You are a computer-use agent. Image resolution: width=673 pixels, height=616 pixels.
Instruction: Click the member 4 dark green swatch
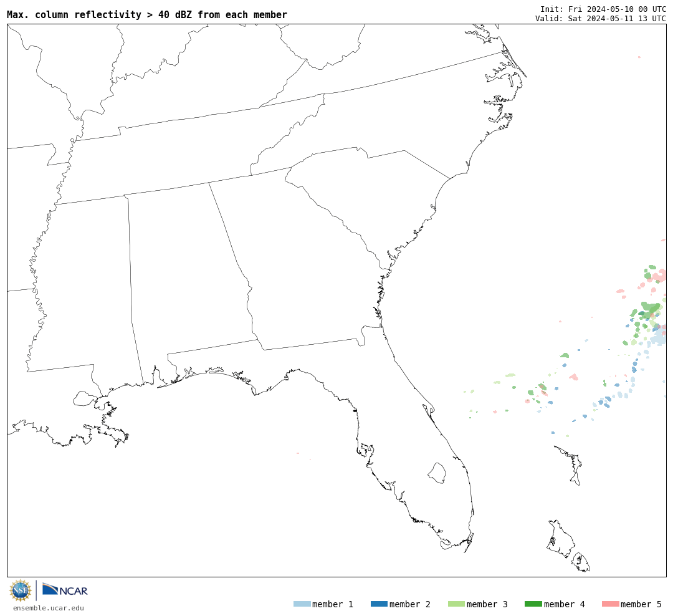coord(533,604)
